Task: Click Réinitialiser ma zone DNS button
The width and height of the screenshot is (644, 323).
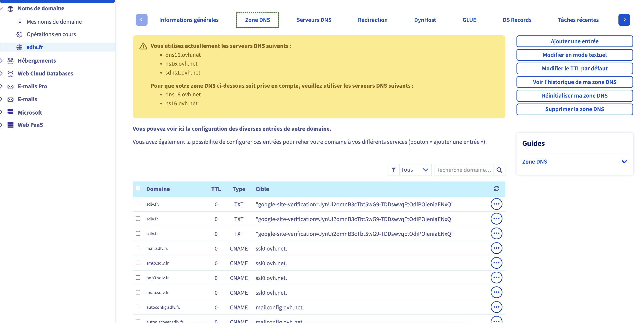Action: [574, 96]
